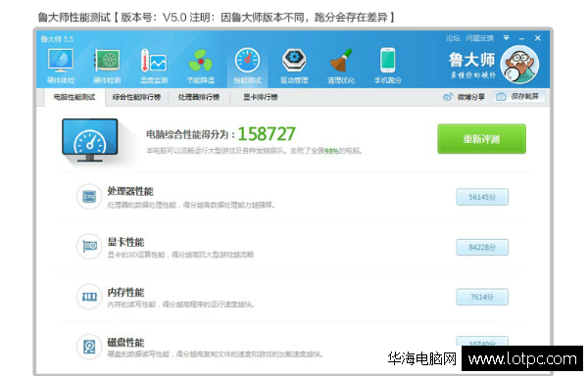Select the 性能测试 performance test gauge icon
The width and height of the screenshot is (588, 376).
click(248, 61)
